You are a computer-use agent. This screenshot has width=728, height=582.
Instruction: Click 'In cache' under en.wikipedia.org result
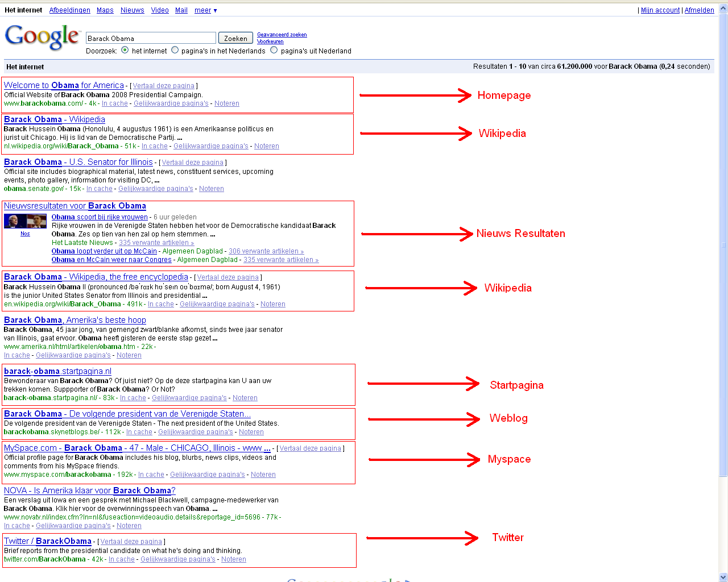point(161,304)
